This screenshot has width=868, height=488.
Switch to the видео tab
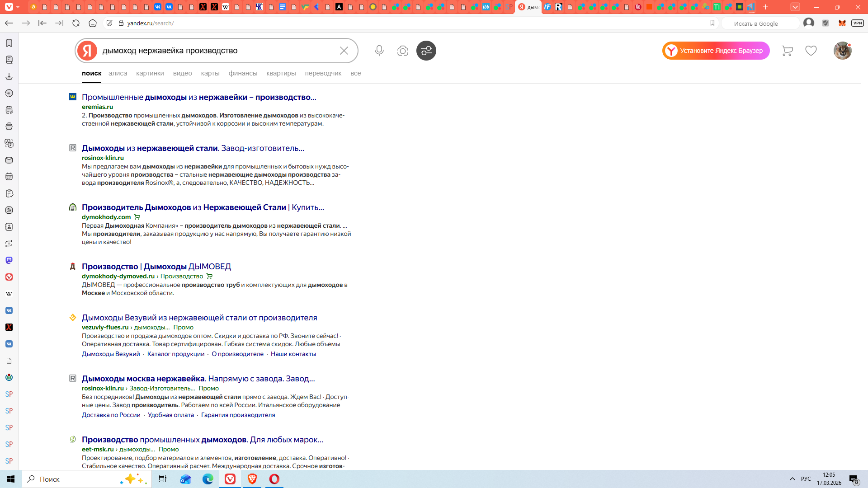tap(182, 73)
